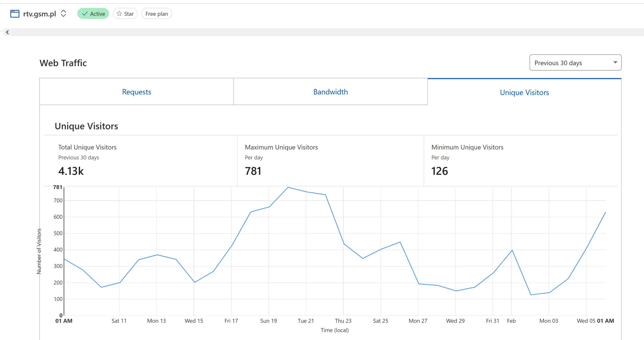Click the Feb marker on the time axis
644x340 pixels.
click(x=511, y=321)
